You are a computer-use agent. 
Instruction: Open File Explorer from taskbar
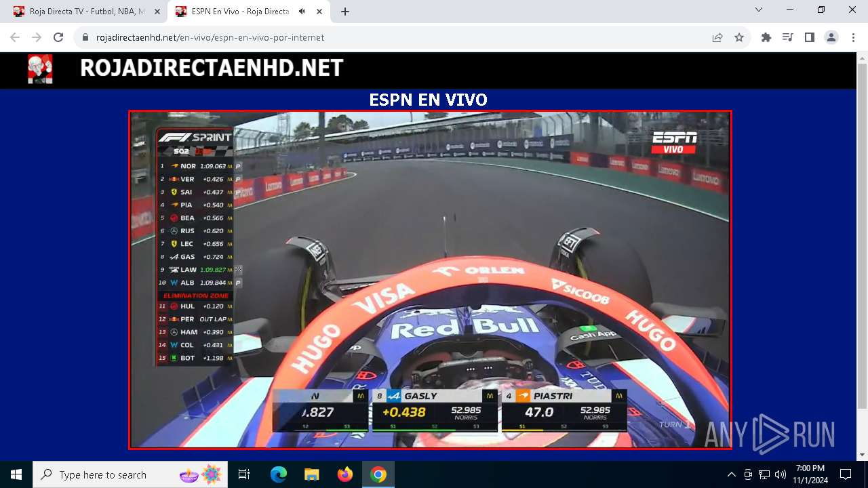pyautogui.click(x=312, y=474)
